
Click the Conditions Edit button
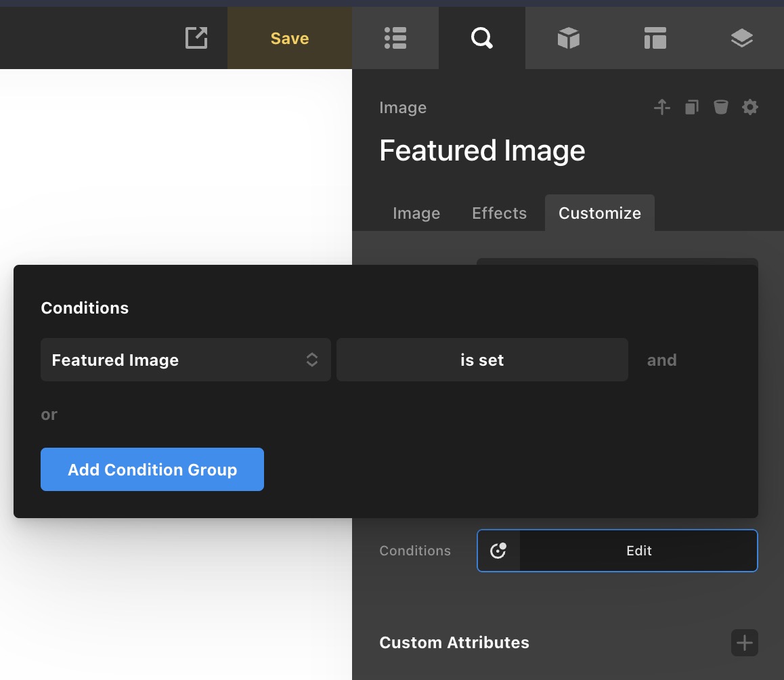(638, 551)
